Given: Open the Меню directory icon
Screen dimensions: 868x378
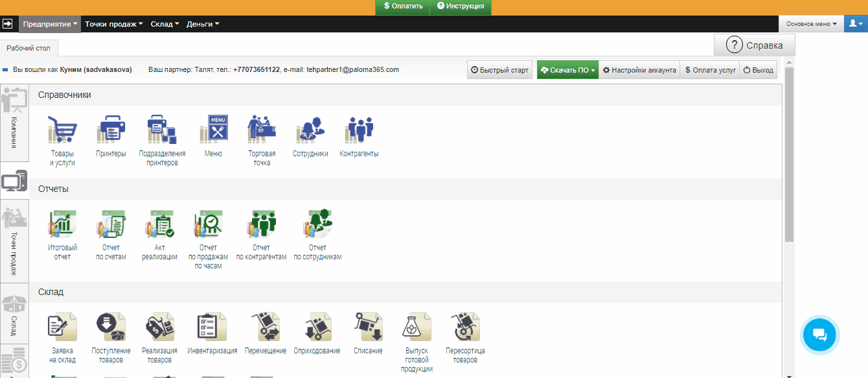Looking at the screenshot, I should [213, 130].
